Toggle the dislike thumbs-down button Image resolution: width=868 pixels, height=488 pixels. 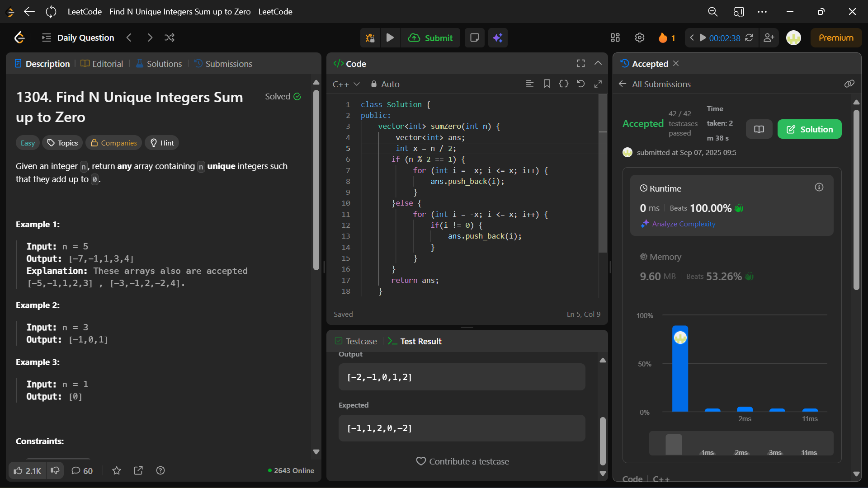point(55,471)
